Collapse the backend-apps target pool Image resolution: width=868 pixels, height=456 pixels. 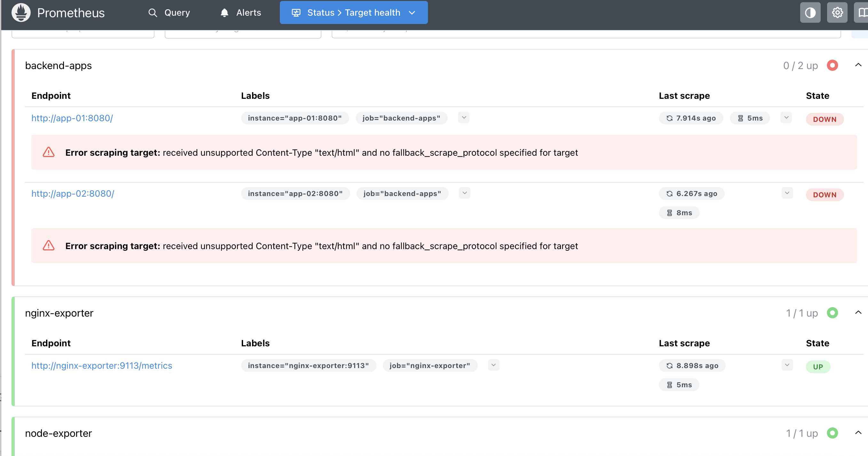pyautogui.click(x=858, y=65)
